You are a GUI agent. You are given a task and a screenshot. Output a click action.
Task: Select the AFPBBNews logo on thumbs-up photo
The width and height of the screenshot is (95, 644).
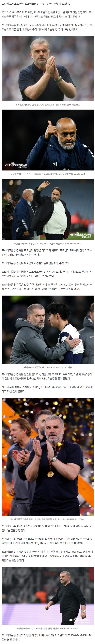point(16,165)
